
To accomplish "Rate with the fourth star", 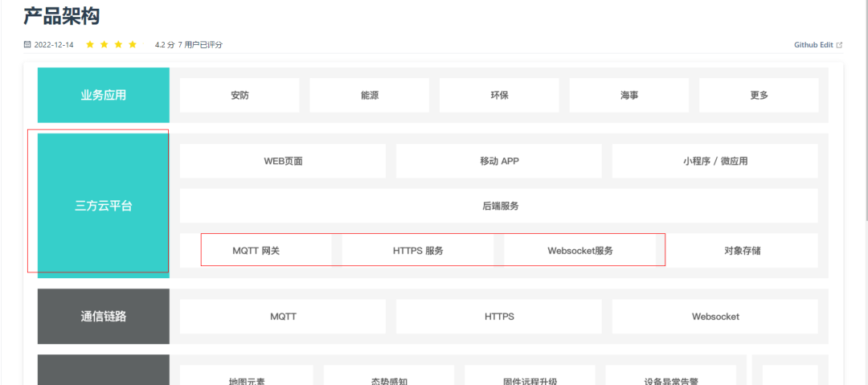I will pos(133,44).
